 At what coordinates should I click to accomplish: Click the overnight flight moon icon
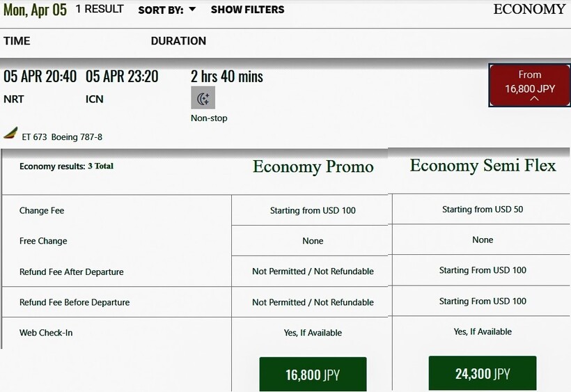(203, 98)
